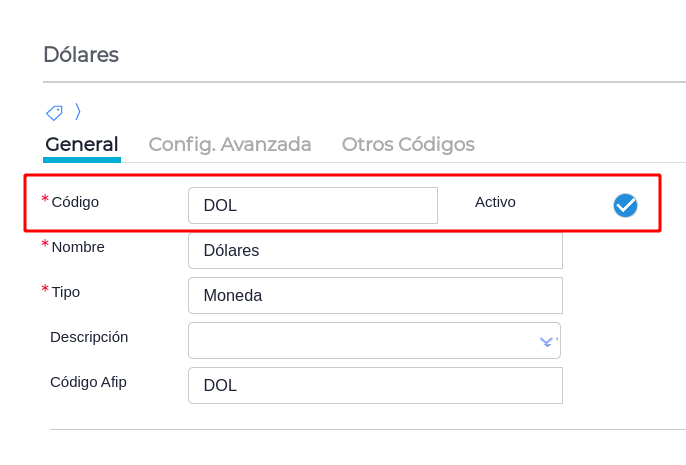686x465 pixels.
Task: Select the Tipo field showing Moneda
Action: point(375,296)
